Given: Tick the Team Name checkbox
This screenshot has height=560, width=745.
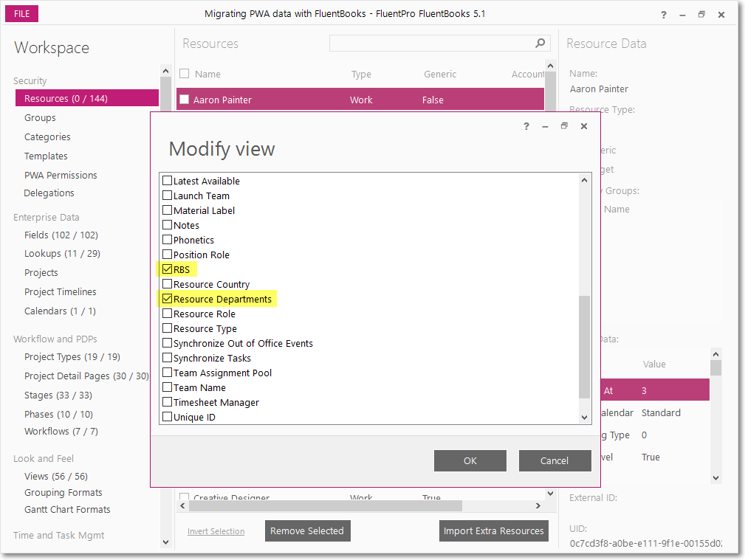Looking at the screenshot, I should coord(168,387).
